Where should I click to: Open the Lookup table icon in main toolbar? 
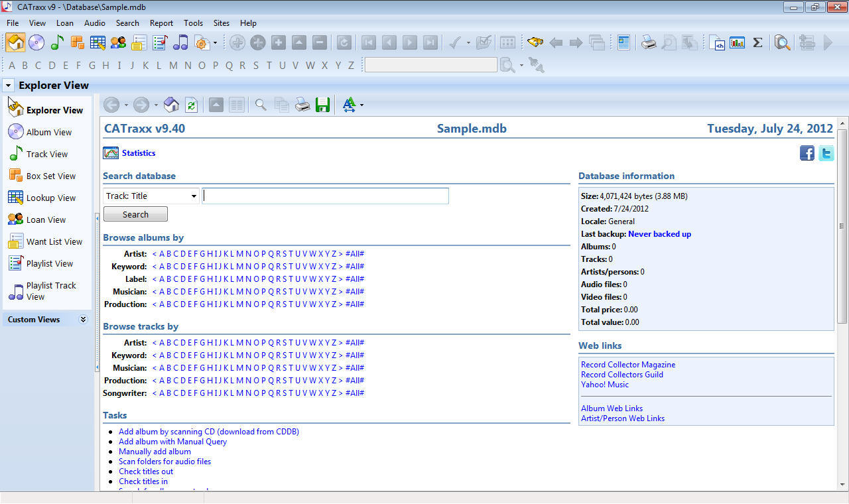point(98,42)
